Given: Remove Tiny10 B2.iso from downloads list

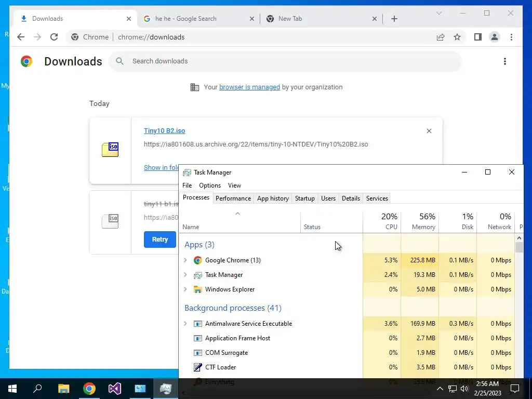Looking at the screenshot, I should (429, 131).
